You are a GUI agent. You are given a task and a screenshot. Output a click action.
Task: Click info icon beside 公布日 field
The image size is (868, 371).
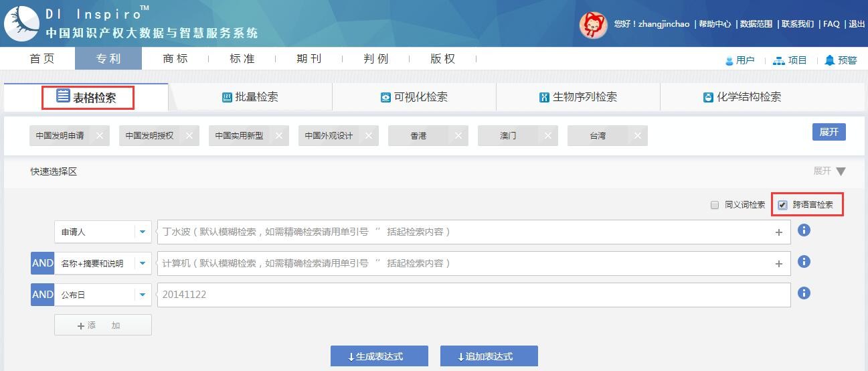[x=804, y=293]
